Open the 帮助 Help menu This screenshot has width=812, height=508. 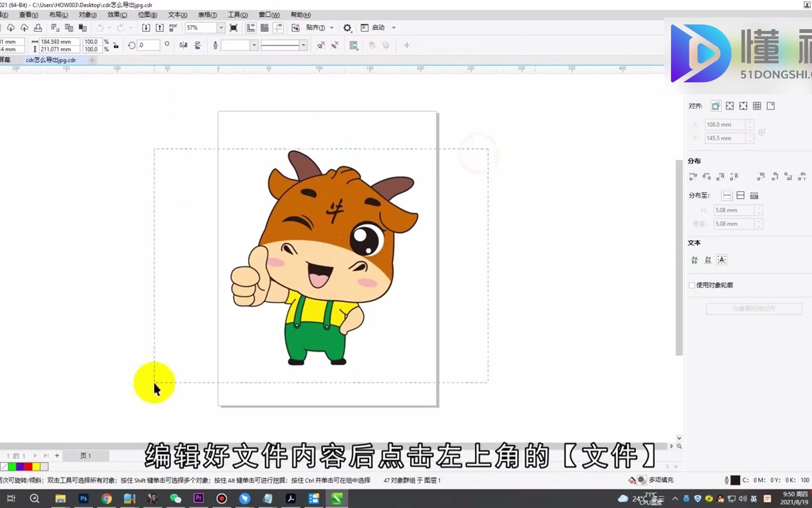click(x=301, y=15)
